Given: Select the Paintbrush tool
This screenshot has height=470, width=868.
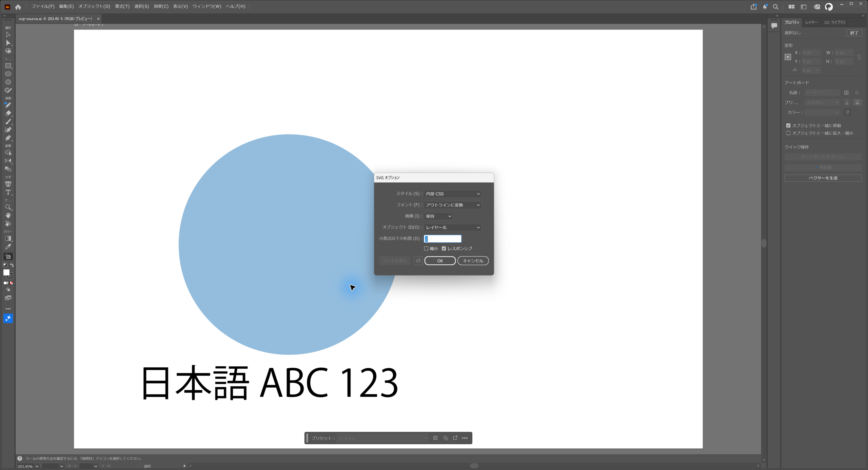Looking at the screenshot, I should [x=8, y=121].
